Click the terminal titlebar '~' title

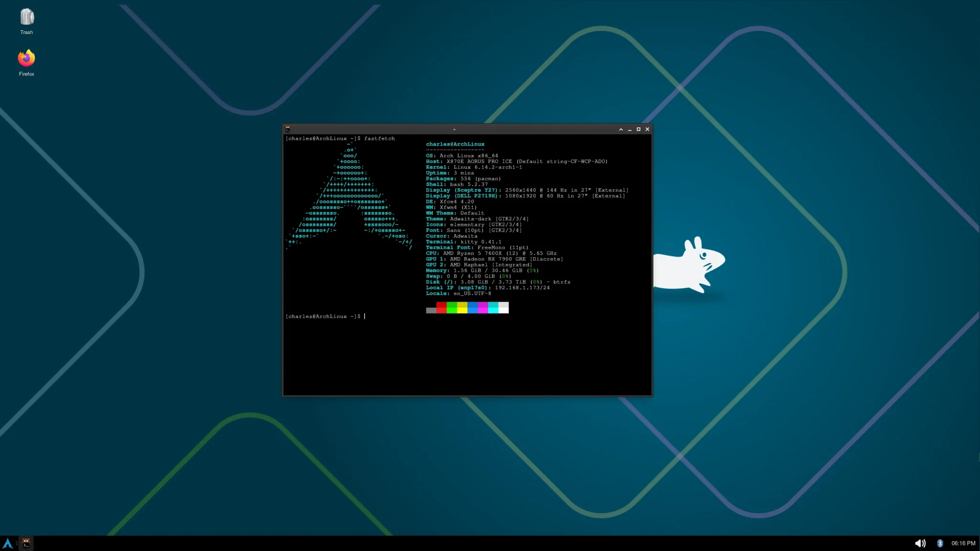(454, 129)
